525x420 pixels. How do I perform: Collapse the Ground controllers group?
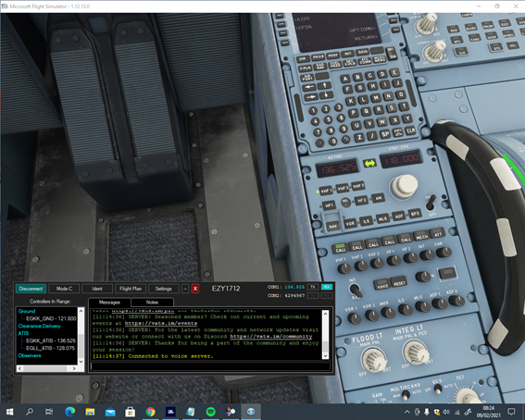point(27,311)
